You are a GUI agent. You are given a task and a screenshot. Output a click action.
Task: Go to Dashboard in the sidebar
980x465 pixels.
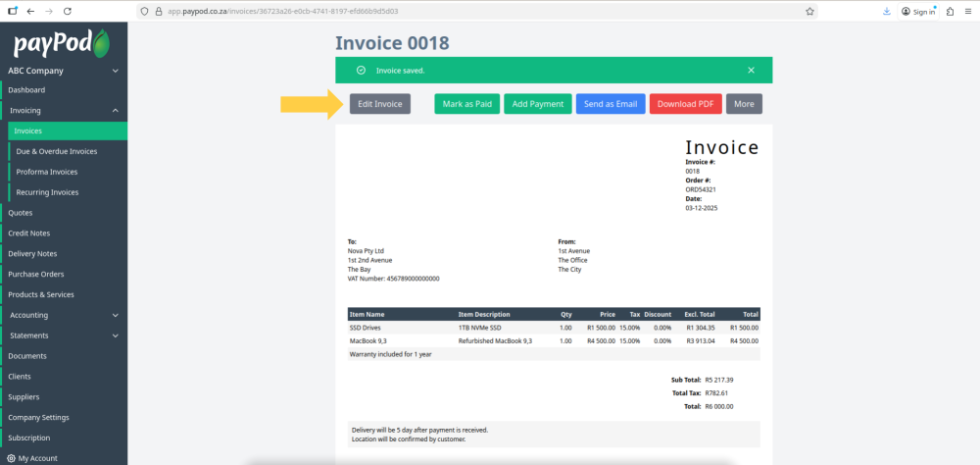click(x=26, y=90)
